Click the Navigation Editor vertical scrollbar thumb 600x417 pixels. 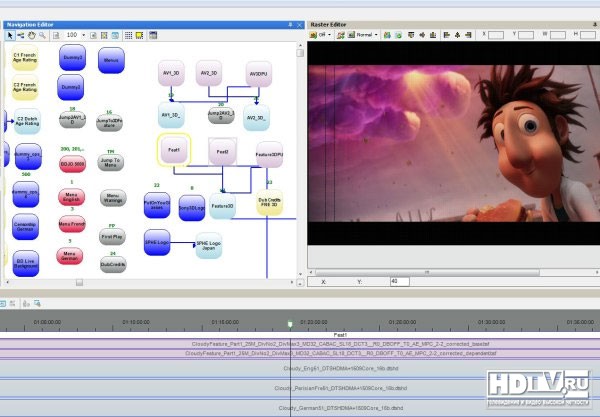coord(300,53)
